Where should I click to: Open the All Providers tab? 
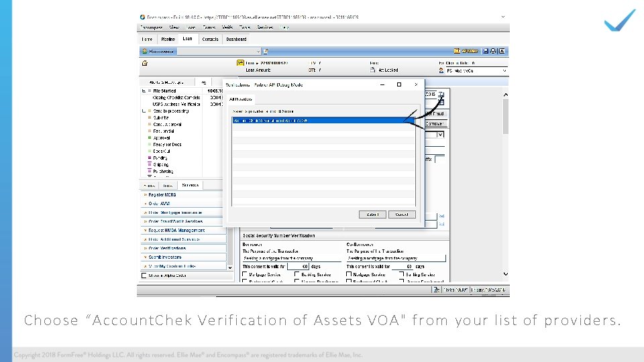point(241,99)
